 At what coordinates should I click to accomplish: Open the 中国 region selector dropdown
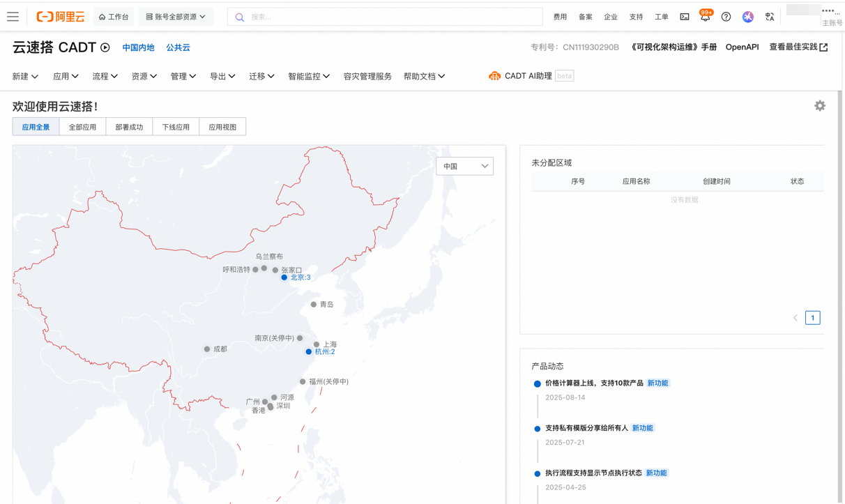coord(465,166)
